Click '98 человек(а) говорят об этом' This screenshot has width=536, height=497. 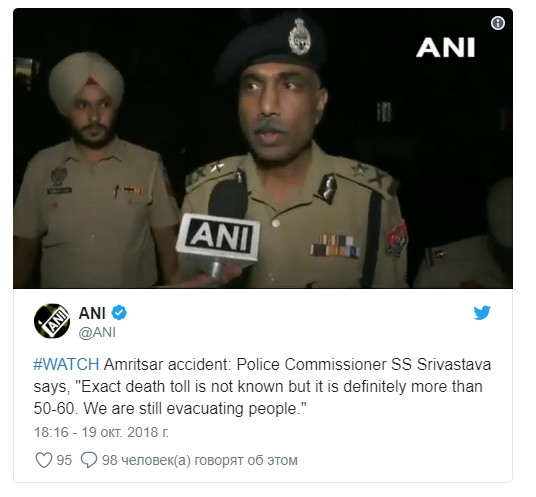pyautogui.click(x=200, y=460)
